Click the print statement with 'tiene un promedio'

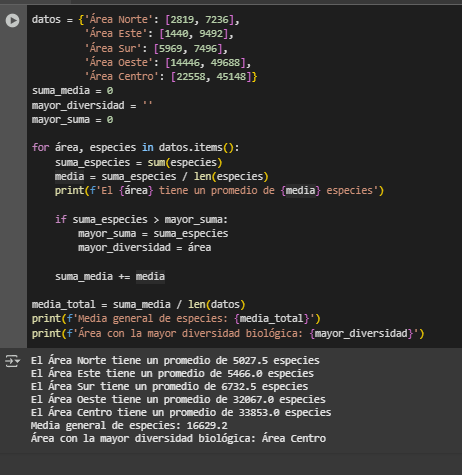[x=219, y=191]
